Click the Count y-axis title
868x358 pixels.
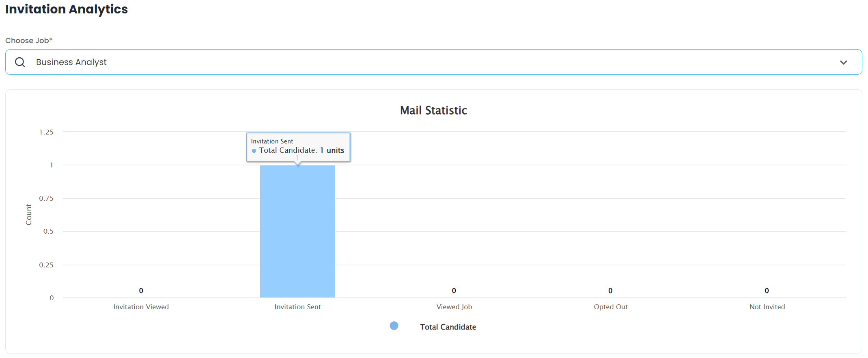coord(28,215)
